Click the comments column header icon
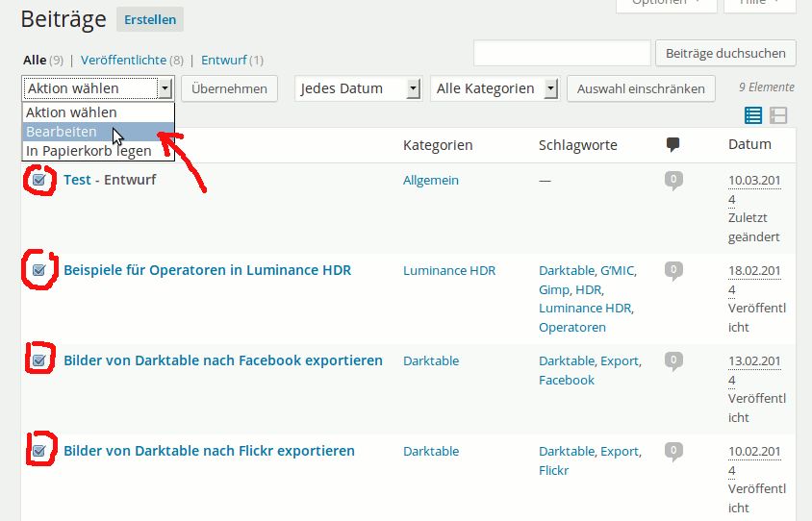812x521 pixels. 673,144
